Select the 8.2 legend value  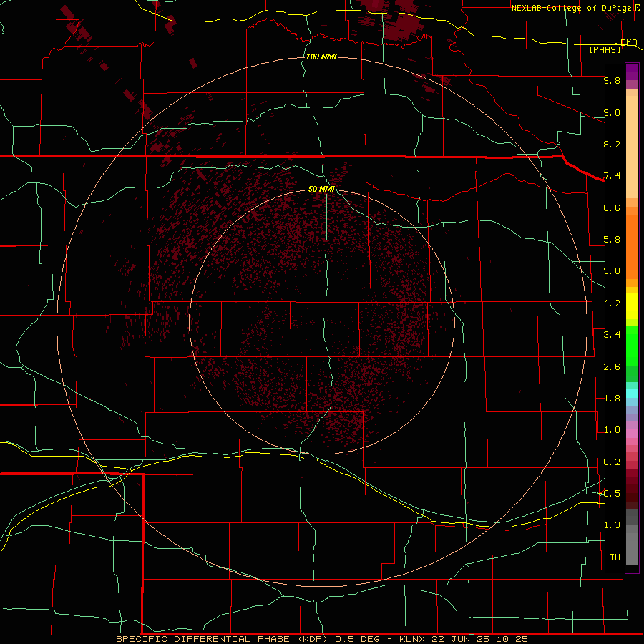click(612, 144)
